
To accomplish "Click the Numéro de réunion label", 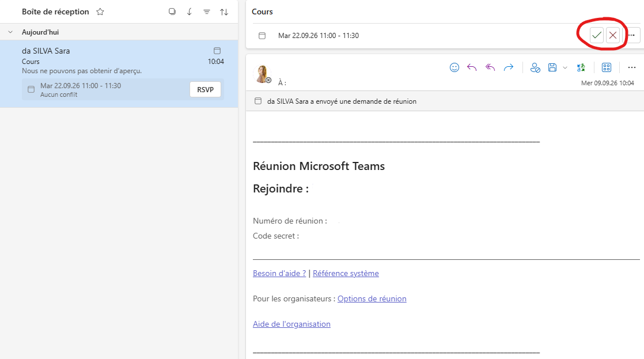I will point(290,221).
